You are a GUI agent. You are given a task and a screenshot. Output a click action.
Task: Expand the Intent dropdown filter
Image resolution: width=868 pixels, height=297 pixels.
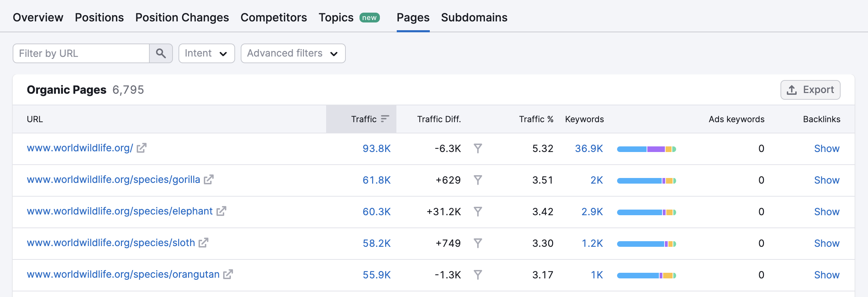[x=206, y=53]
